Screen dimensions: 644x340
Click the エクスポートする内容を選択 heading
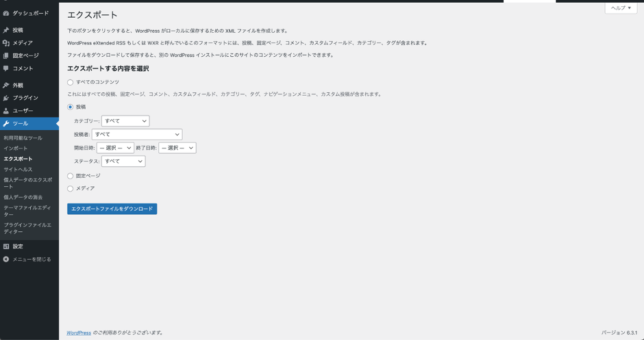point(108,69)
